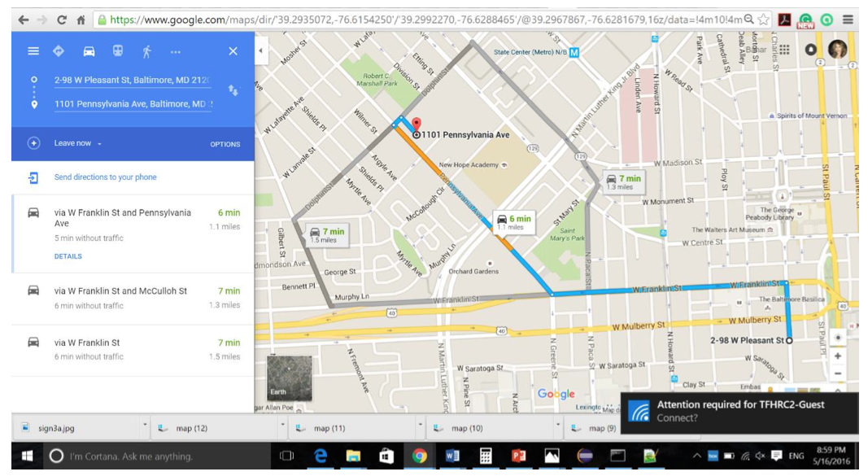
Task: Open the green extension with NEW badge
Action: [x=805, y=20]
